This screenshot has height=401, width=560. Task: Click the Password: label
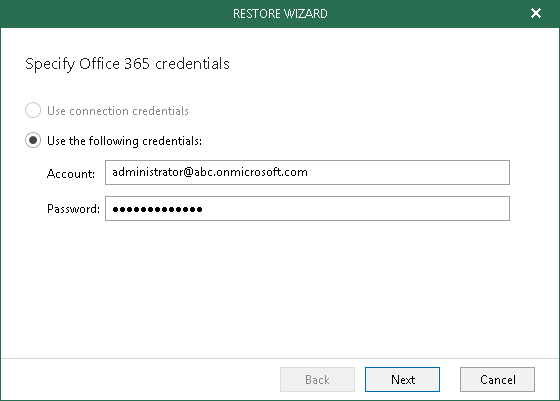[x=73, y=209]
